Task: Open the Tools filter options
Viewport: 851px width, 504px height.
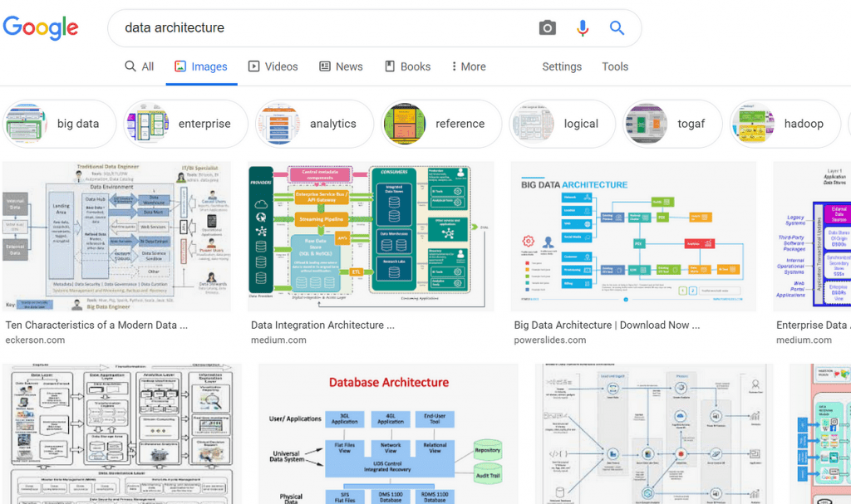Action: click(615, 66)
